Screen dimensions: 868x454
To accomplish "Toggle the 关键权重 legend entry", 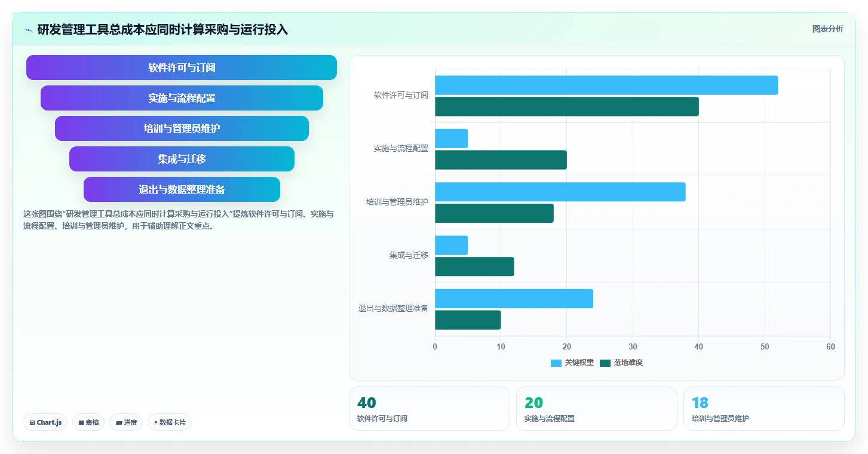I will [572, 363].
